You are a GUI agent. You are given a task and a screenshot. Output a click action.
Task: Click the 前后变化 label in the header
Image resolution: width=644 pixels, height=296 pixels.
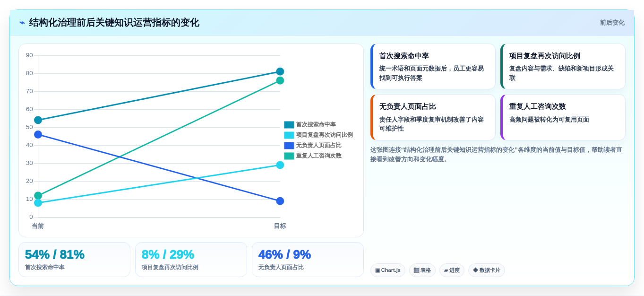pyautogui.click(x=612, y=23)
